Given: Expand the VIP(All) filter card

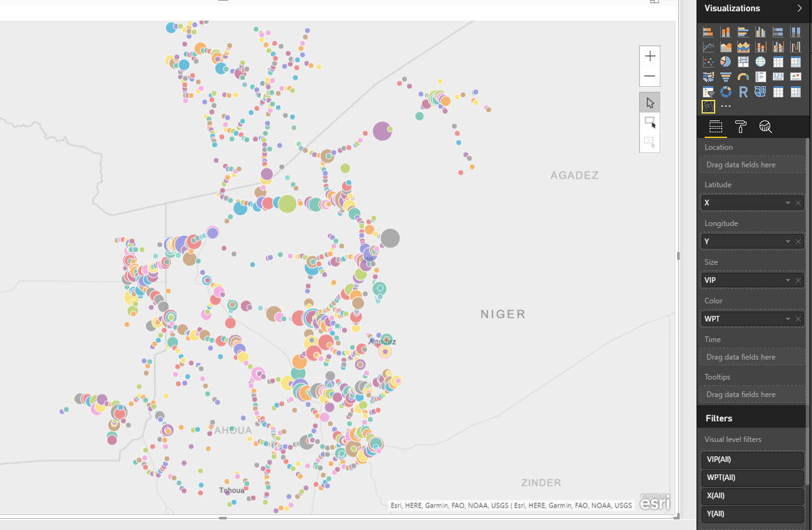Looking at the screenshot, I should 752,460.
